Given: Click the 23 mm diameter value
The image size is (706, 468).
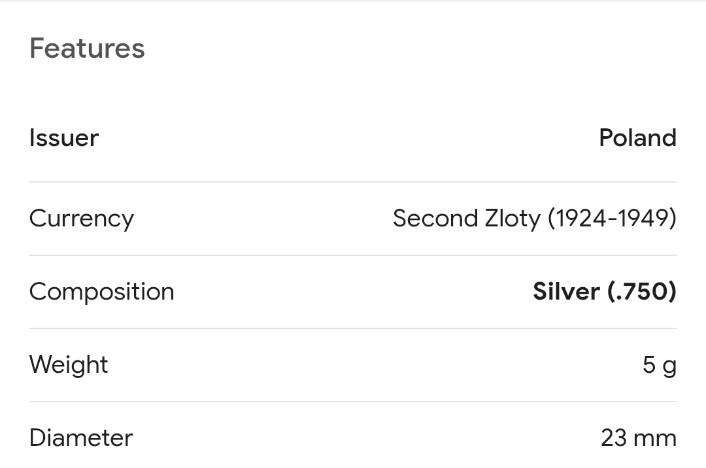Looking at the screenshot, I should coord(638,438).
